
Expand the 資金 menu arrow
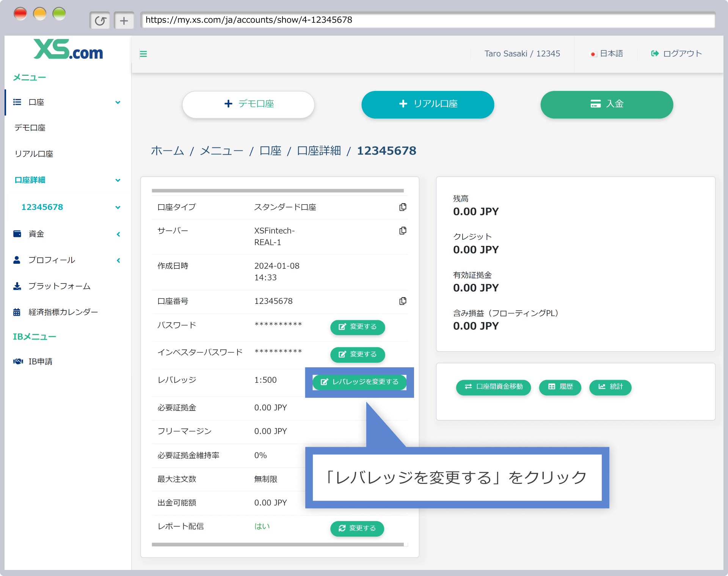tap(118, 234)
